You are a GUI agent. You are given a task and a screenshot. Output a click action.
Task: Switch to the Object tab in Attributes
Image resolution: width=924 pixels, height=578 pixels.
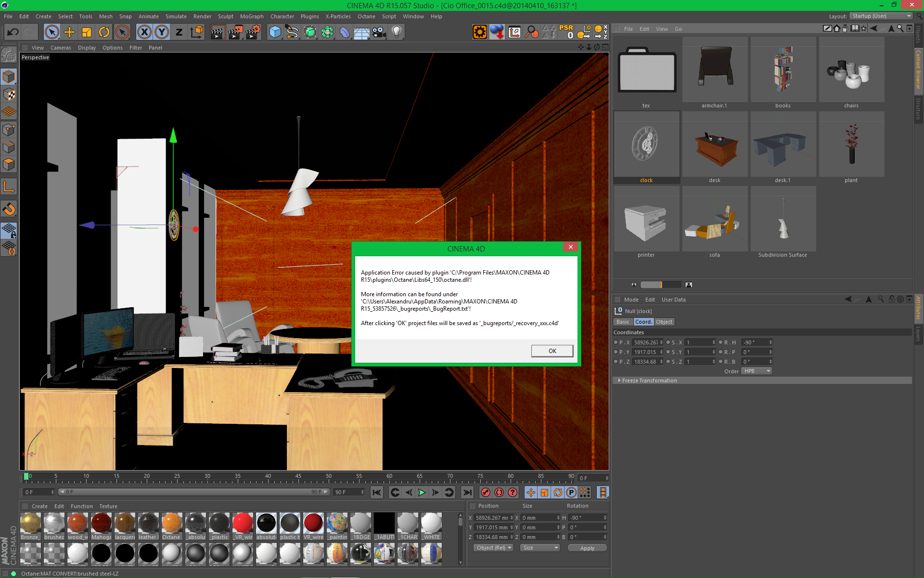[664, 322]
